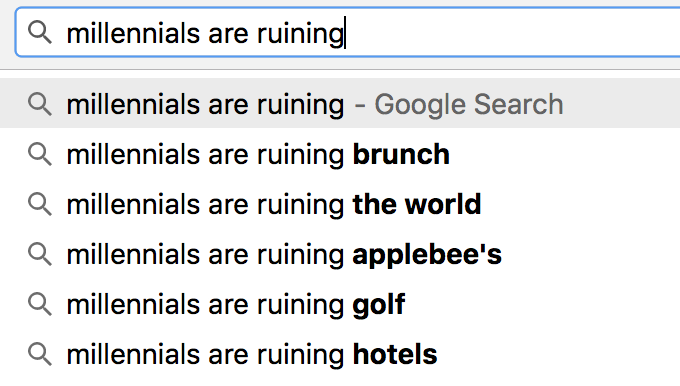
Task: Select 'millennials are ruining - Google Search' row
Action: [340, 104]
